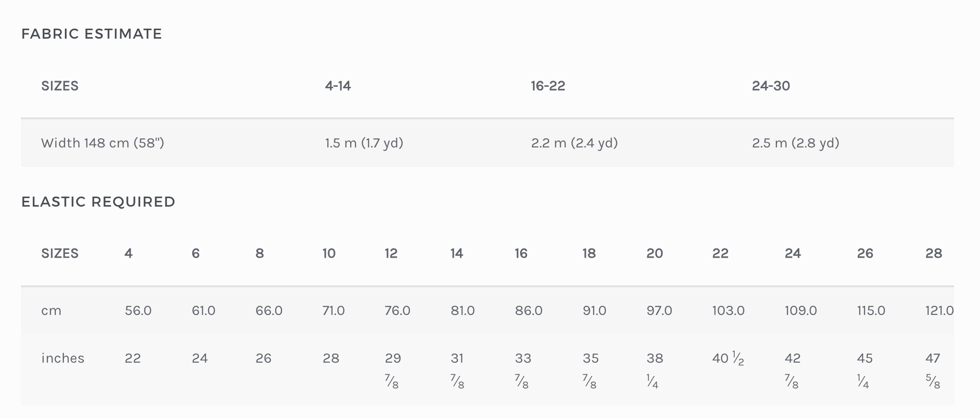Click the 56.0 cm value
This screenshot has height=418, width=980.
point(138,311)
